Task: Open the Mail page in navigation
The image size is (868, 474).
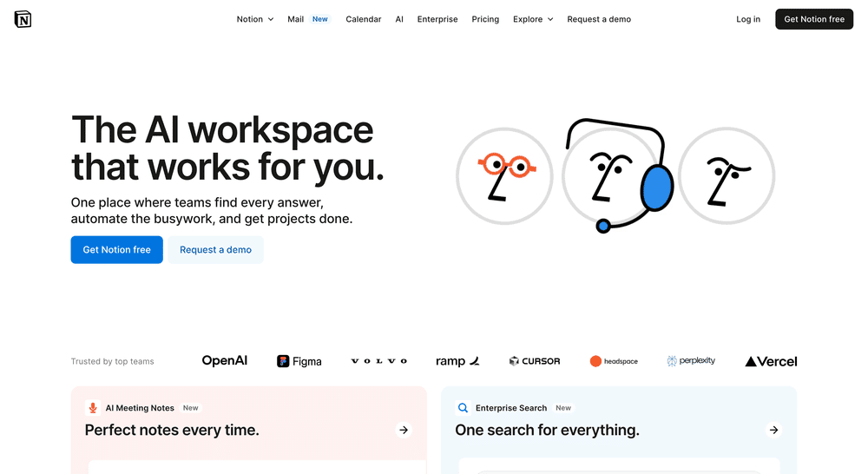Action: pos(296,19)
